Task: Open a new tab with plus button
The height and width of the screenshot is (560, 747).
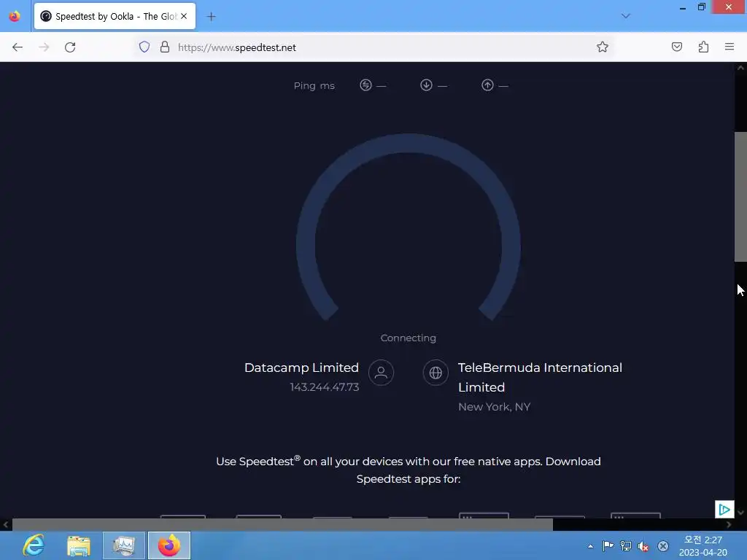Action: [211, 17]
